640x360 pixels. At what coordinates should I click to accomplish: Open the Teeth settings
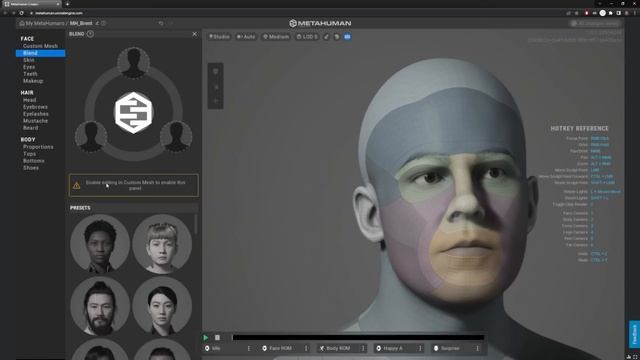point(30,74)
